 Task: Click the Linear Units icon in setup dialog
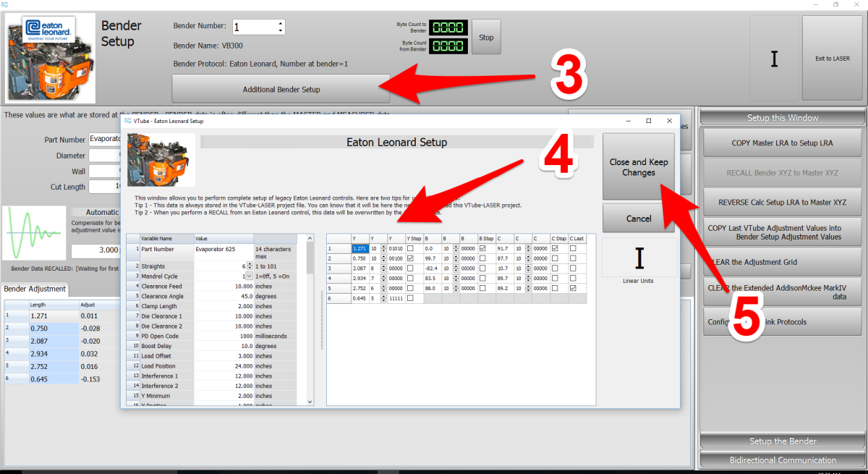639,258
